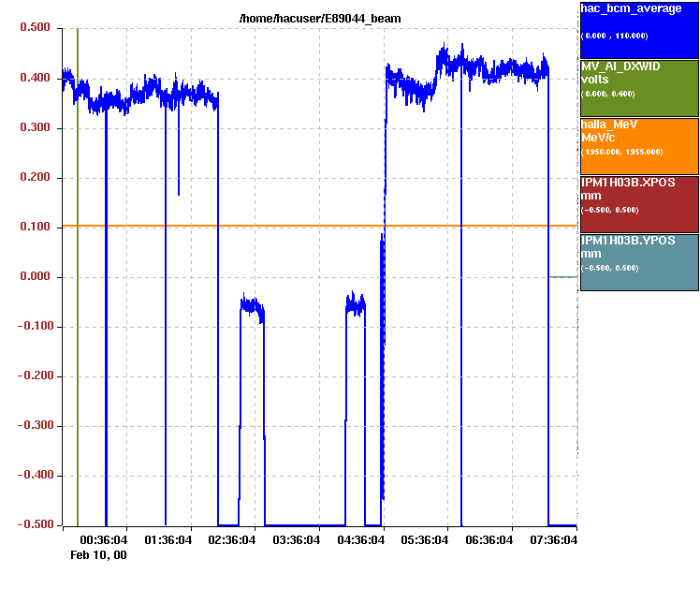This screenshot has height=589, width=700.
Task: Click the 06:36:04 time axis label
Action: [x=489, y=539]
